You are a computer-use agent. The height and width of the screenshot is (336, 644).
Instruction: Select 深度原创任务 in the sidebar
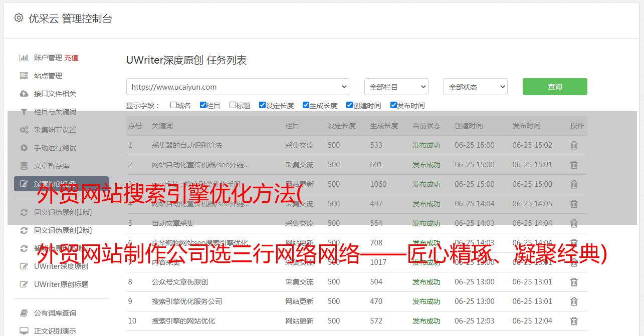point(61,184)
